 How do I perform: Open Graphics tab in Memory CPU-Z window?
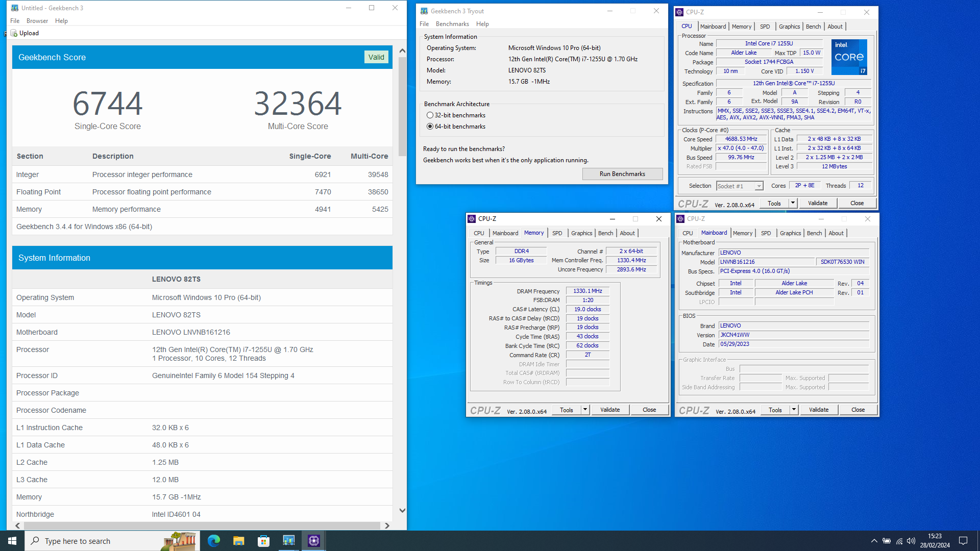click(581, 233)
